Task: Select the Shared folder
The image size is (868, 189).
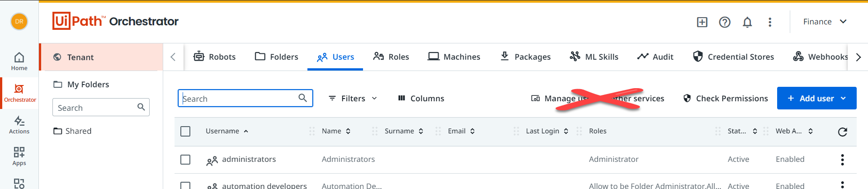Action: (72, 131)
